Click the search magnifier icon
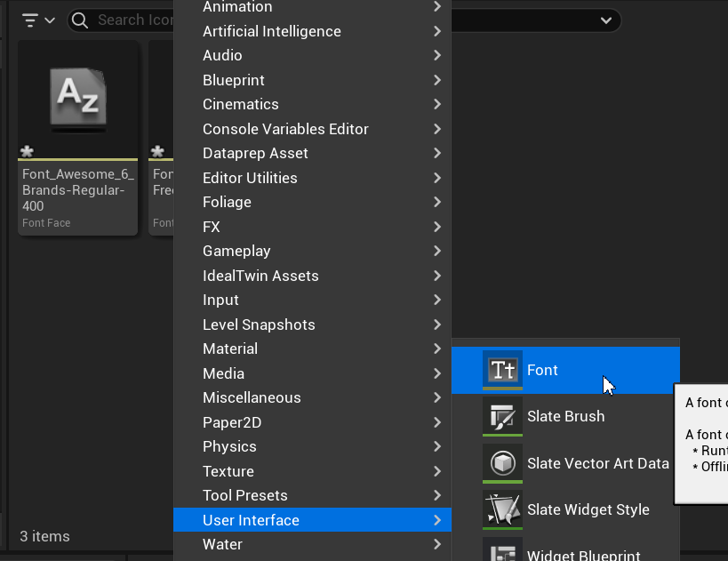The image size is (728, 561). click(80, 20)
